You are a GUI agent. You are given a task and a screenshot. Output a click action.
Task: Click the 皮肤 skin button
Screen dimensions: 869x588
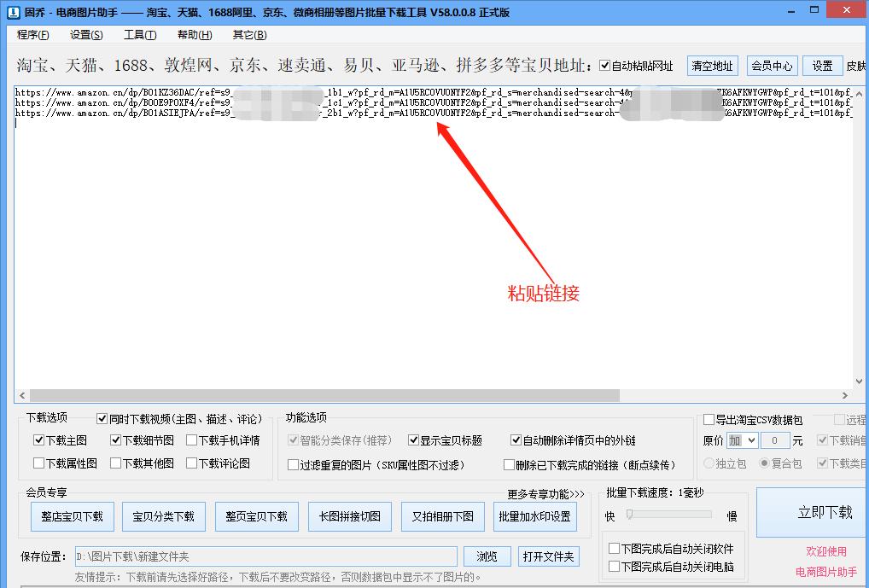pos(856,65)
